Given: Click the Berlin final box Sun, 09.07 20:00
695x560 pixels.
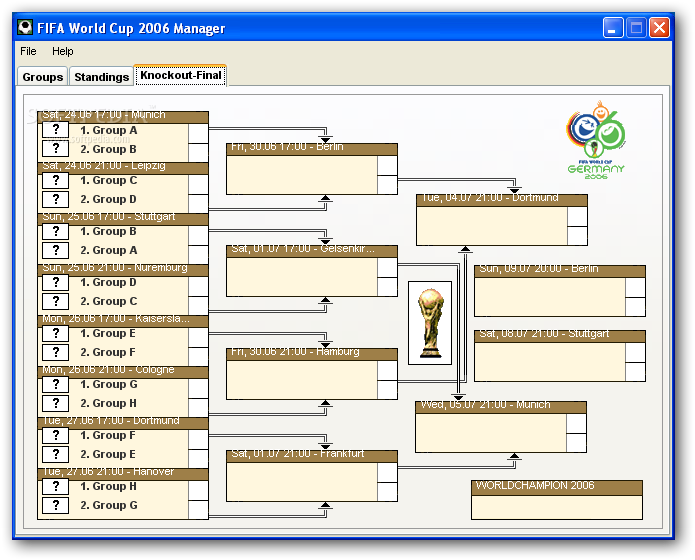Looking at the screenshot, I should pos(560,291).
